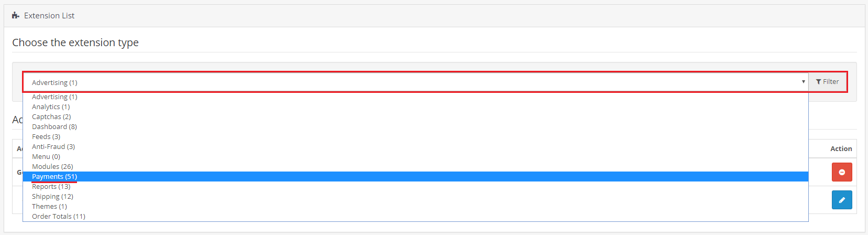868x235 pixels.
Task: Select Advertising (1) in dropdown list
Action: (x=54, y=97)
